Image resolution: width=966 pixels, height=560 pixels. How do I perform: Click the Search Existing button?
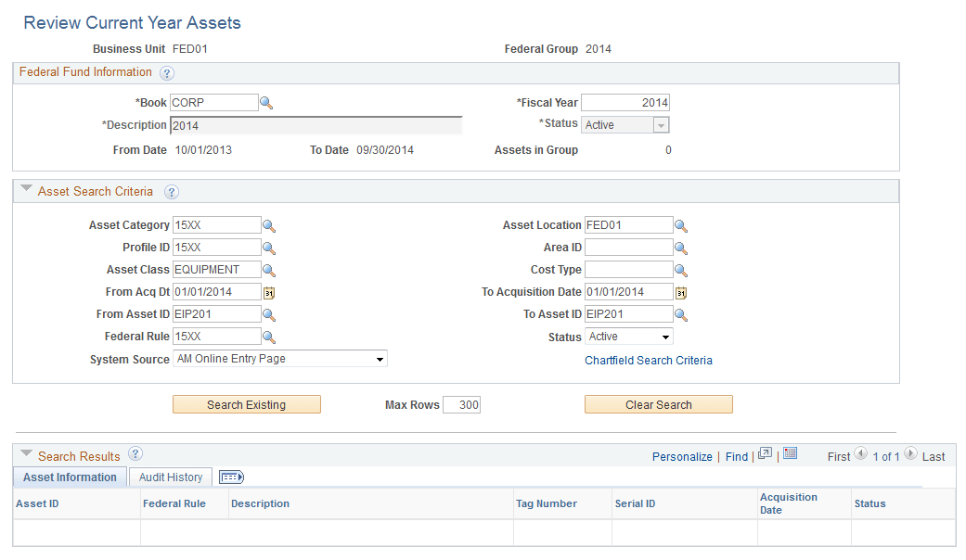click(x=246, y=404)
